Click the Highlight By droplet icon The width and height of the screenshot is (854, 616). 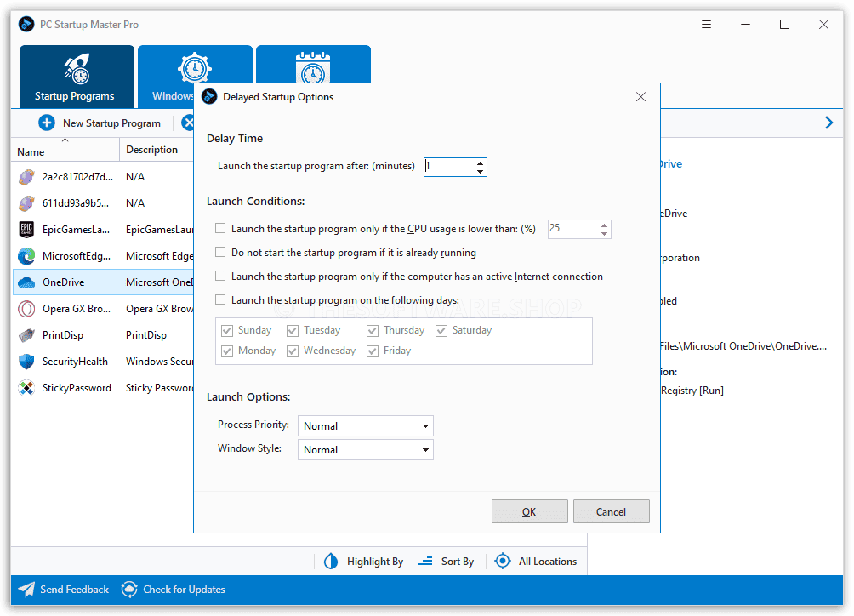[x=331, y=561]
